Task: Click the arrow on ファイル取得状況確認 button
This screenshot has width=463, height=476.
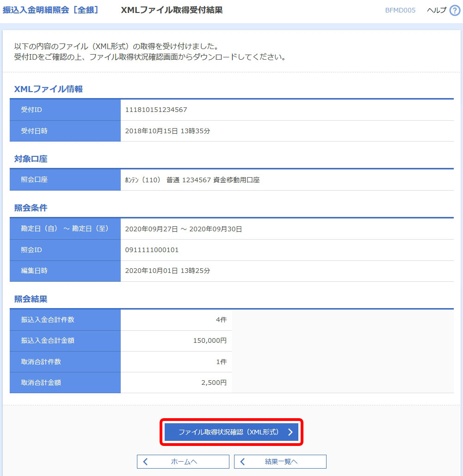Action: [290, 432]
